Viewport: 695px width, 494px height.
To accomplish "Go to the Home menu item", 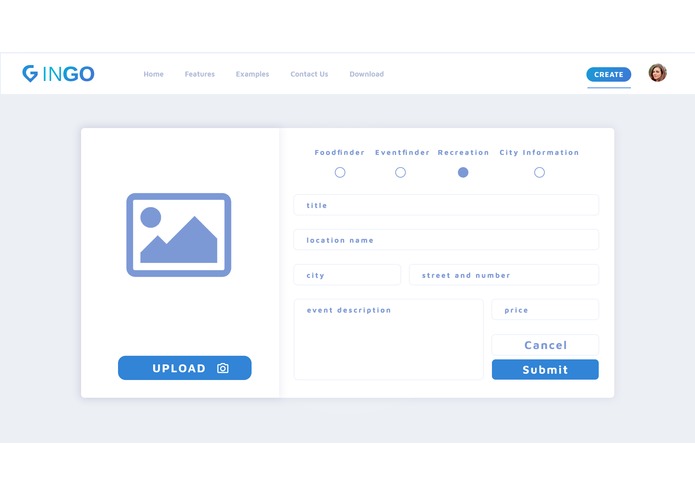I will [153, 74].
